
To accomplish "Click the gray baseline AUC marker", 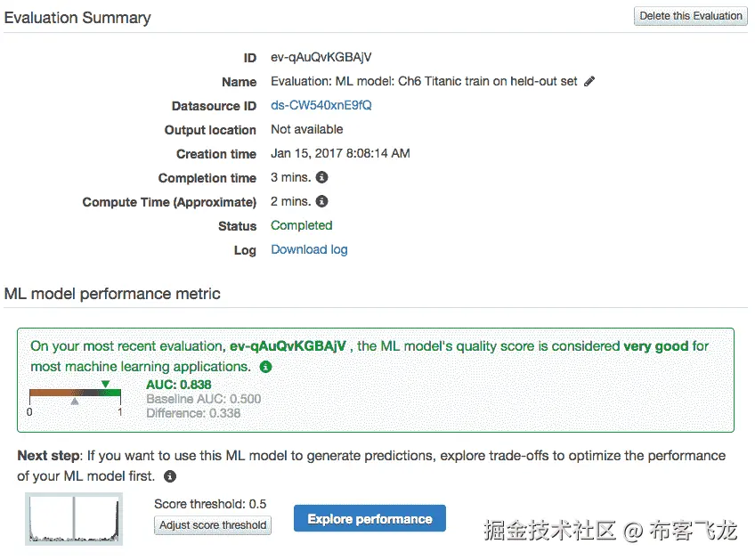I will pyautogui.click(x=75, y=402).
